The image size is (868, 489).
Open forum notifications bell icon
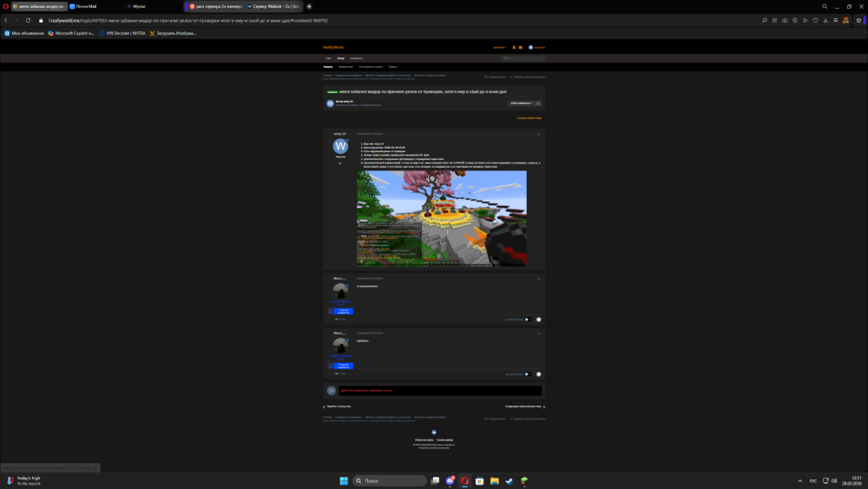point(514,48)
